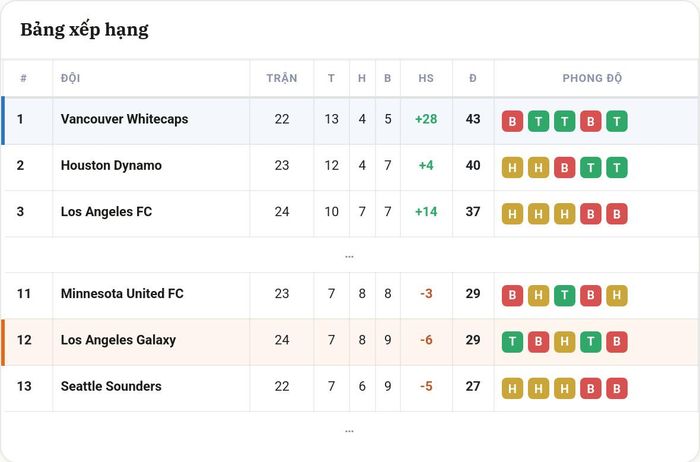This screenshot has width=700, height=462.
Task: Expand hidden rows between ranks 3 and 11
Action: click(349, 256)
